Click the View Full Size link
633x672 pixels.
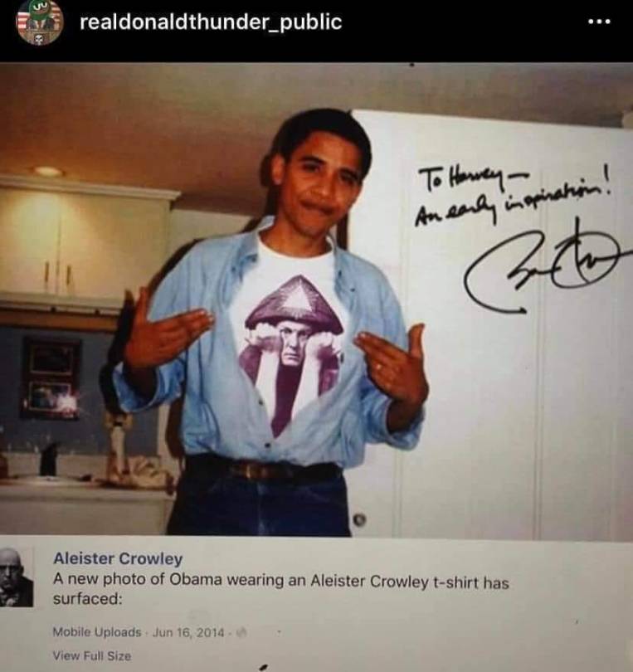(x=92, y=655)
